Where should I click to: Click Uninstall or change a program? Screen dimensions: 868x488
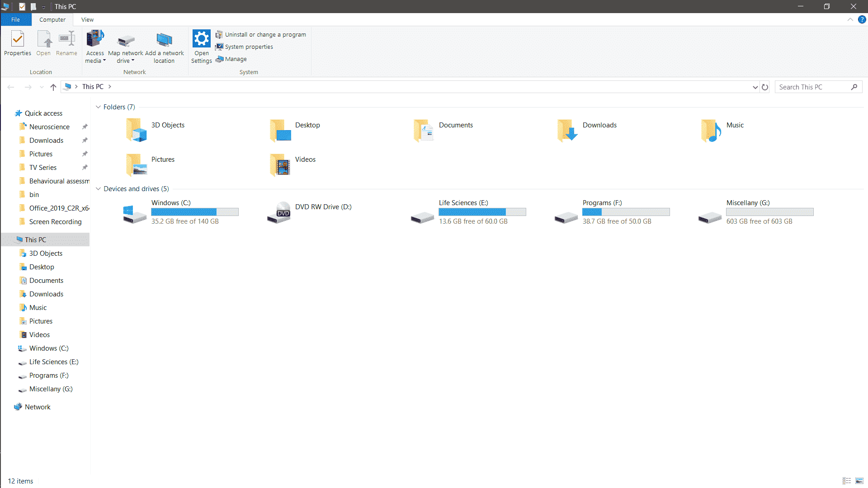click(261, 35)
